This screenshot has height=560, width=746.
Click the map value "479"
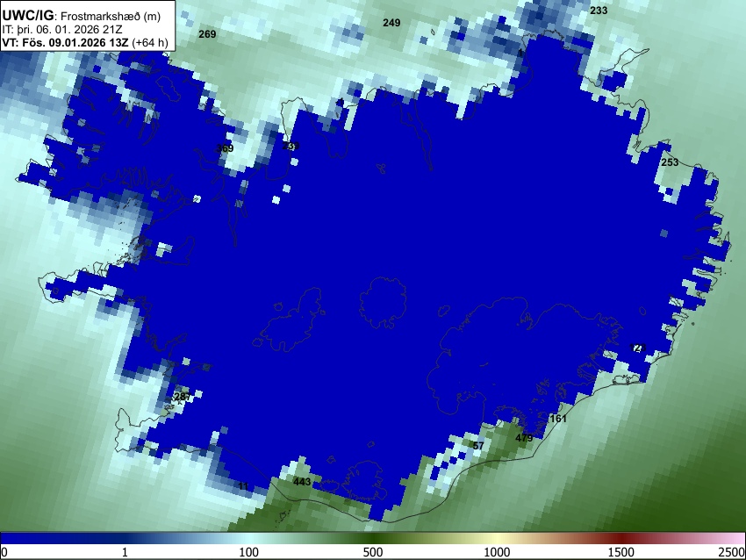click(524, 438)
